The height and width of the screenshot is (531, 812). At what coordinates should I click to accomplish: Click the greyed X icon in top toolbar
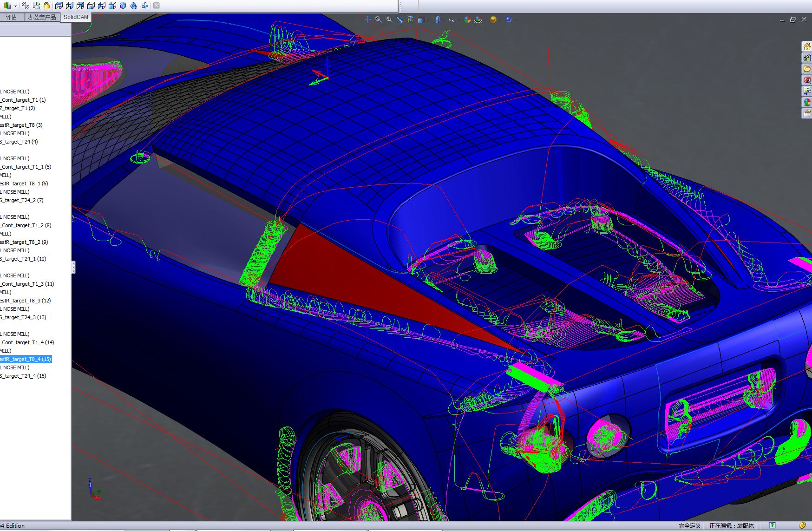156,6
